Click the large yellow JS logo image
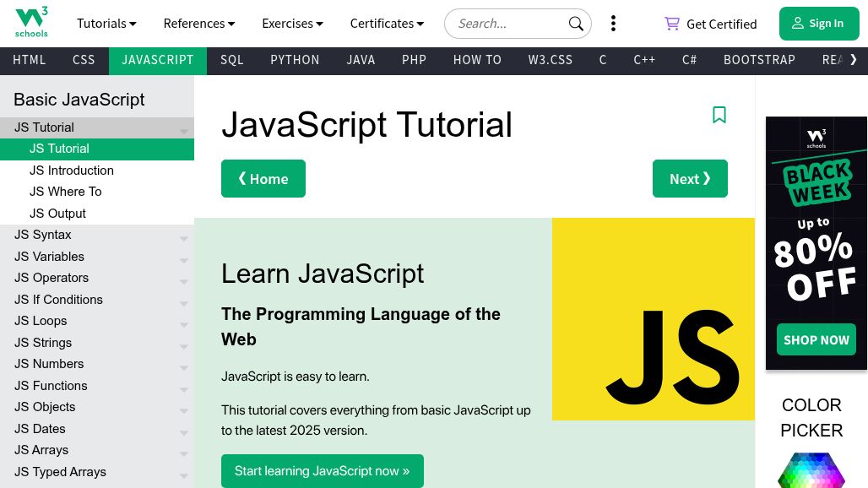This screenshot has height=488, width=868. (x=654, y=319)
